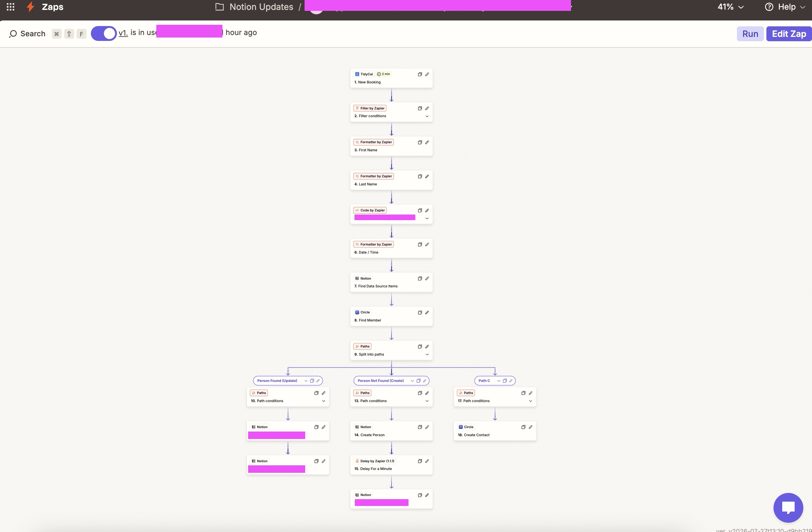The height and width of the screenshot is (532, 812).
Task: Click the Circle badge on Find Member step
Action: coord(362,313)
